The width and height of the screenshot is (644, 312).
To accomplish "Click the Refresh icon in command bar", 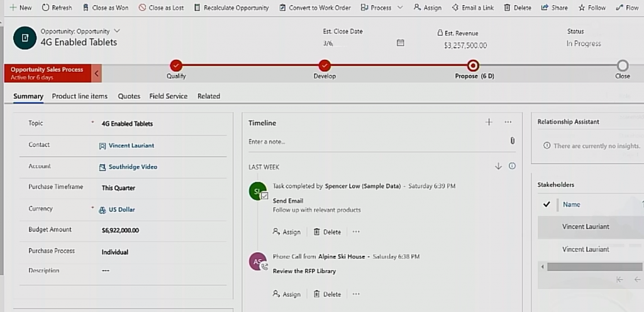I will coord(45,8).
